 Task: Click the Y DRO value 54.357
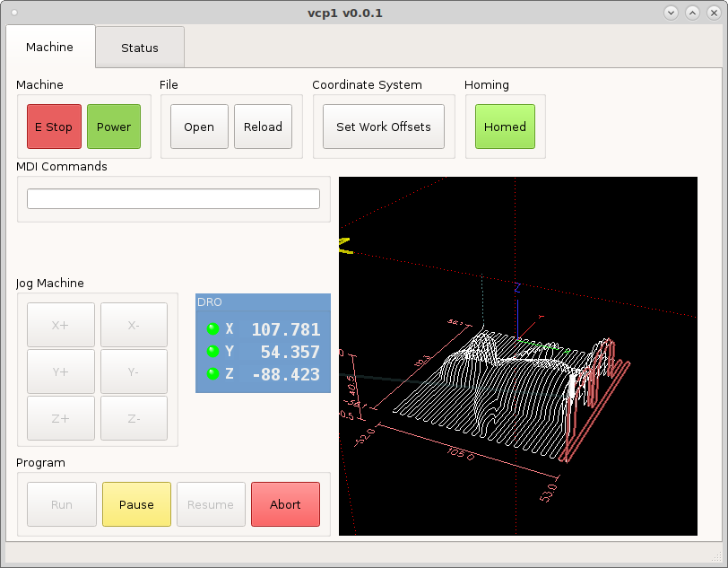point(290,352)
